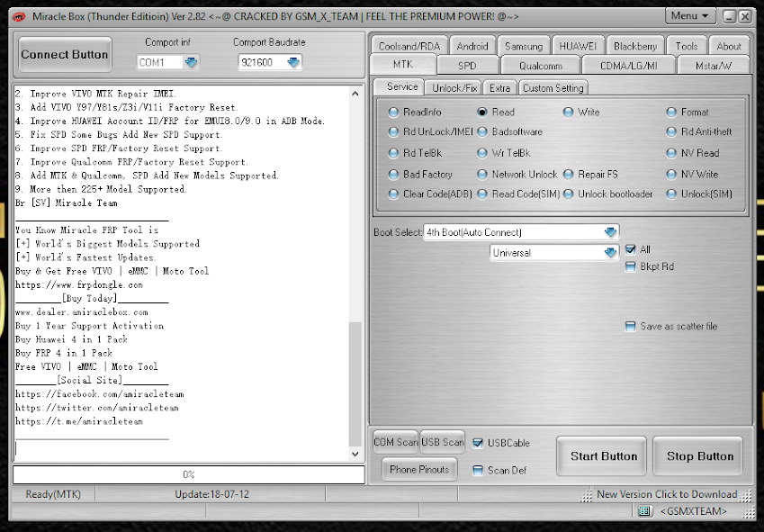Click inside the log text area
The height and width of the screenshot is (532, 764).
[x=181, y=274]
